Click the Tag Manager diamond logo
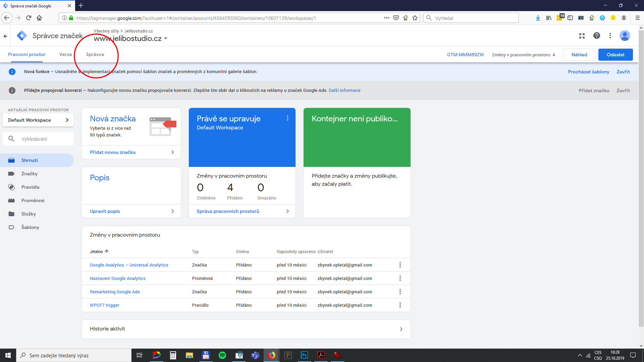 coord(22,36)
